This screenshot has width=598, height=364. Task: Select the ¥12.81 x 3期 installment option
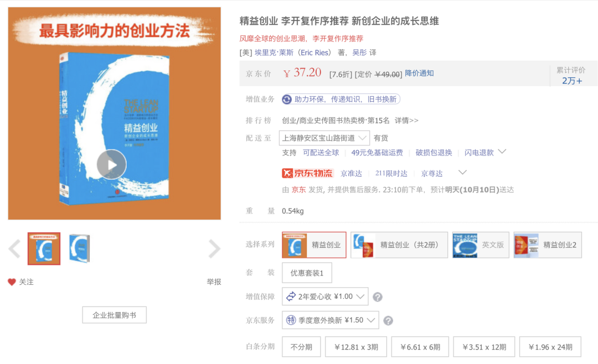pos(356,347)
